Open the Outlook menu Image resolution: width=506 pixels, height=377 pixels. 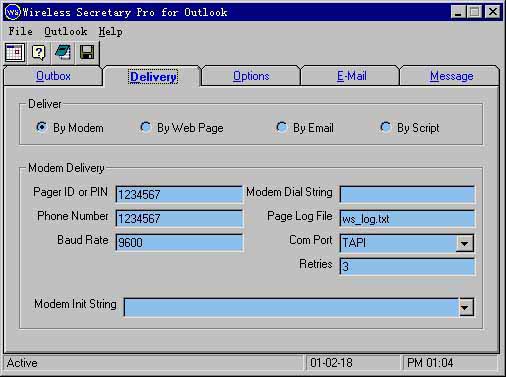click(x=66, y=32)
